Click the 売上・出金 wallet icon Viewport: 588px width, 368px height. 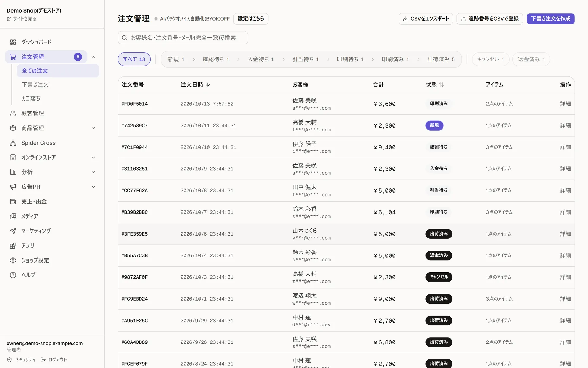click(x=13, y=202)
